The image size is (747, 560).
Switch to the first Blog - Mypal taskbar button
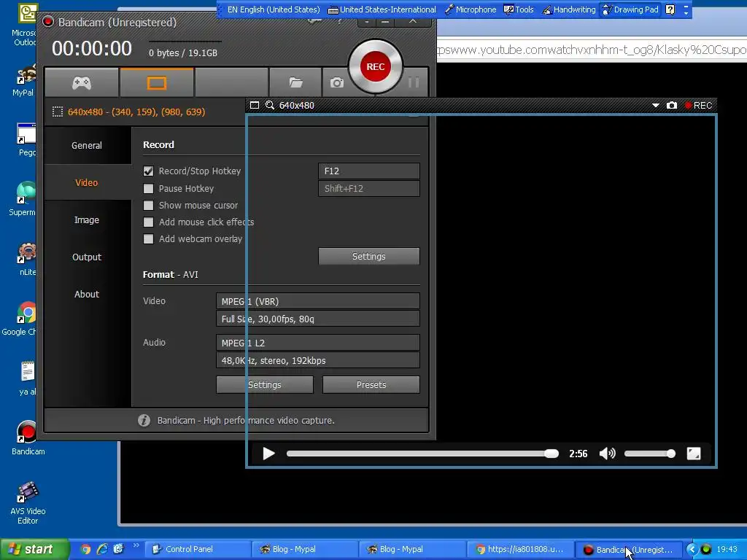(305, 549)
